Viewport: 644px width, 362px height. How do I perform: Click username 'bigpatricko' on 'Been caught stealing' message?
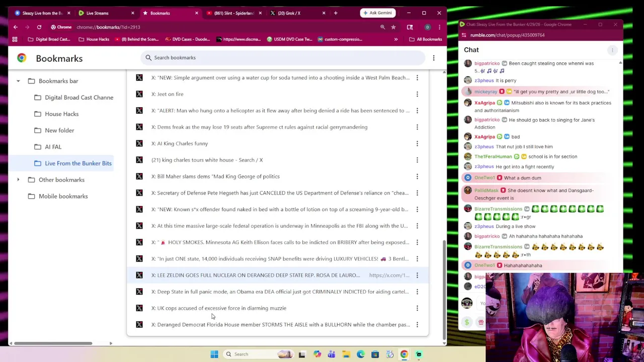tap(487, 63)
